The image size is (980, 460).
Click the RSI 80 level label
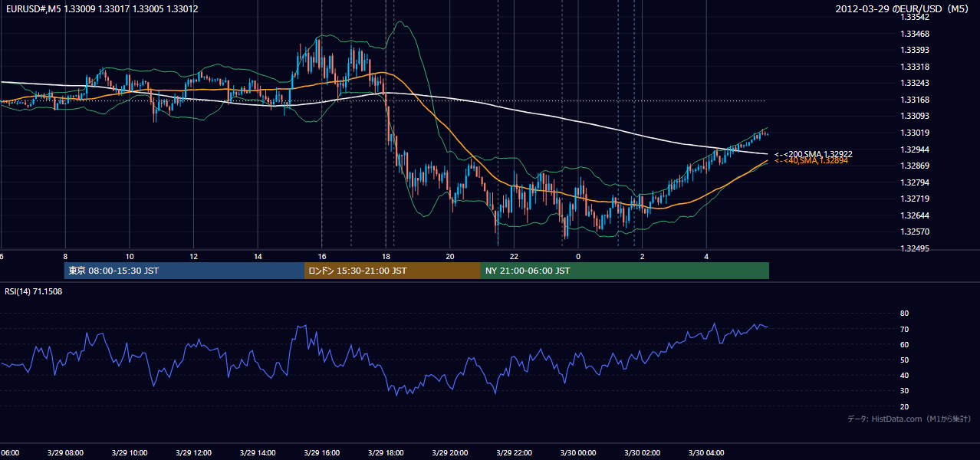[x=904, y=314]
